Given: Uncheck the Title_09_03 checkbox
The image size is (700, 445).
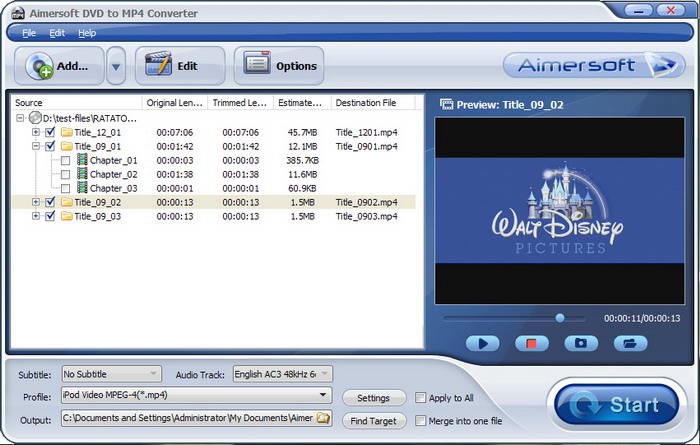Looking at the screenshot, I should click(x=50, y=216).
